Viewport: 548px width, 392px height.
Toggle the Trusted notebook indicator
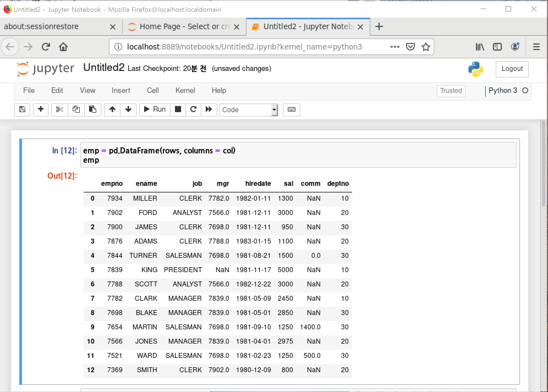click(451, 91)
